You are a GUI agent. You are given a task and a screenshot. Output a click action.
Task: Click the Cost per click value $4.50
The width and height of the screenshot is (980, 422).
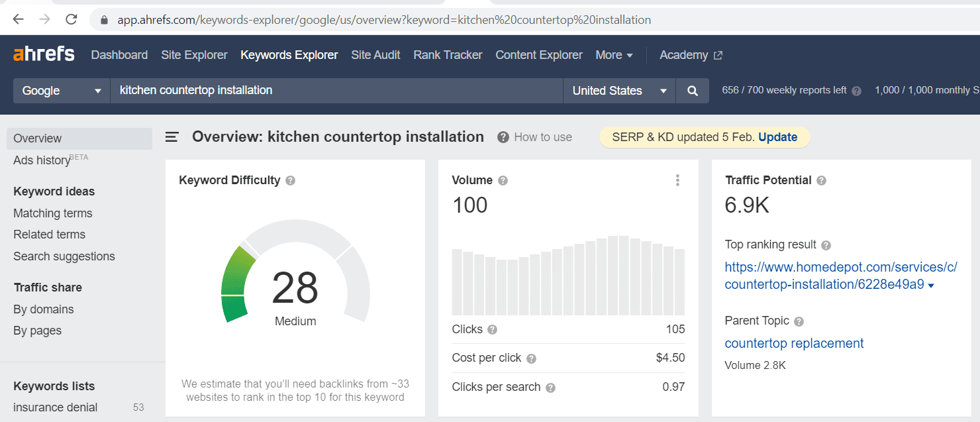pos(671,358)
